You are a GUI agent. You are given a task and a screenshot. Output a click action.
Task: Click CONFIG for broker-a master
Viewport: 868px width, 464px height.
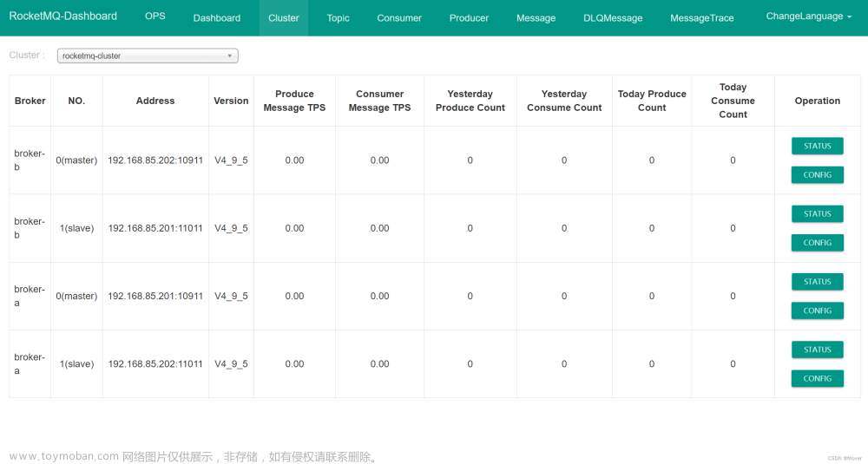[817, 310]
